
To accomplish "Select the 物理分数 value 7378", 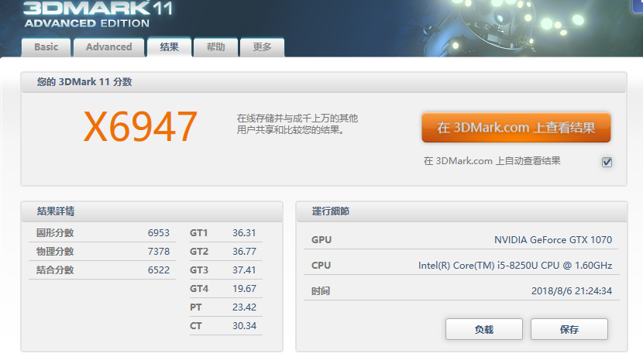I will [x=158, y=251].
